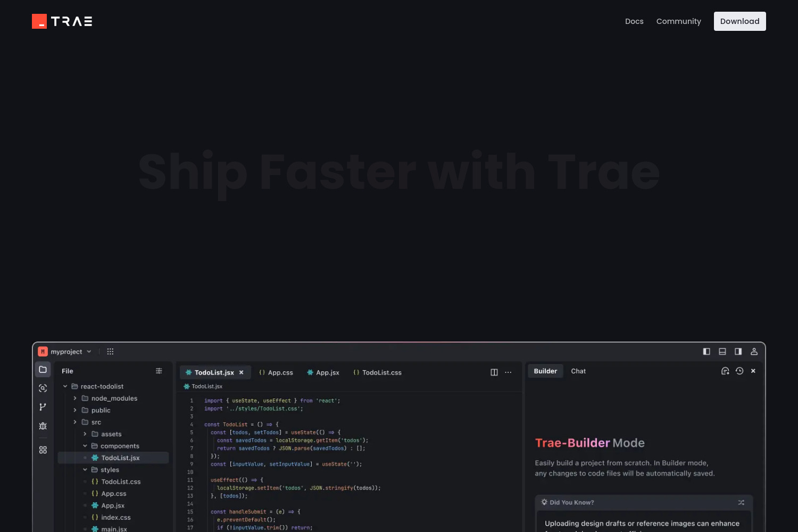Collapse the react-todolist root folder
The width and height of the screenshot is (798, 532).
[65, 387]
